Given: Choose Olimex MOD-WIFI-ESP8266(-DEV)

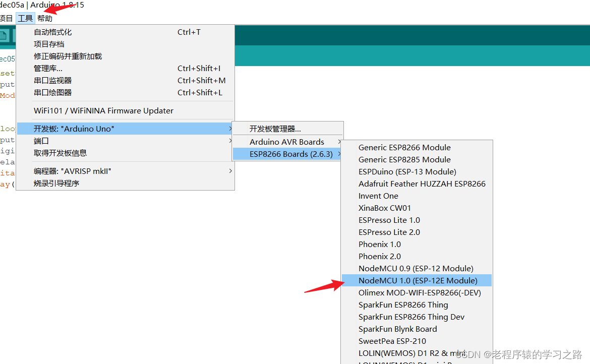Looking at the screenshot, I should [417, 292].
